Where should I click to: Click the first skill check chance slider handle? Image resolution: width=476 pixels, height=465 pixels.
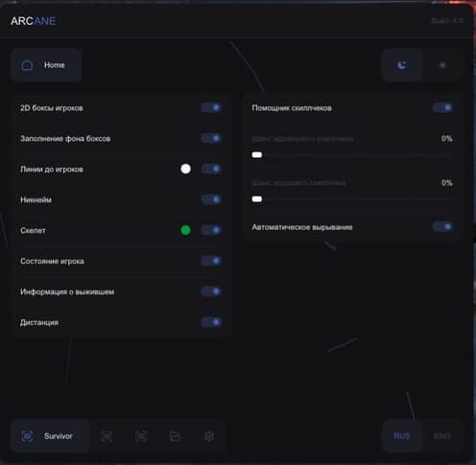[x=257, y=155]
